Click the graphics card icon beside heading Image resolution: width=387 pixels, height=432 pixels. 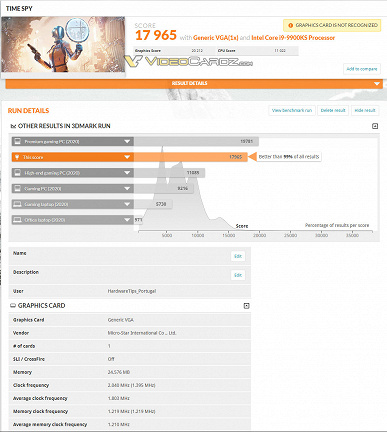point(13,306)
